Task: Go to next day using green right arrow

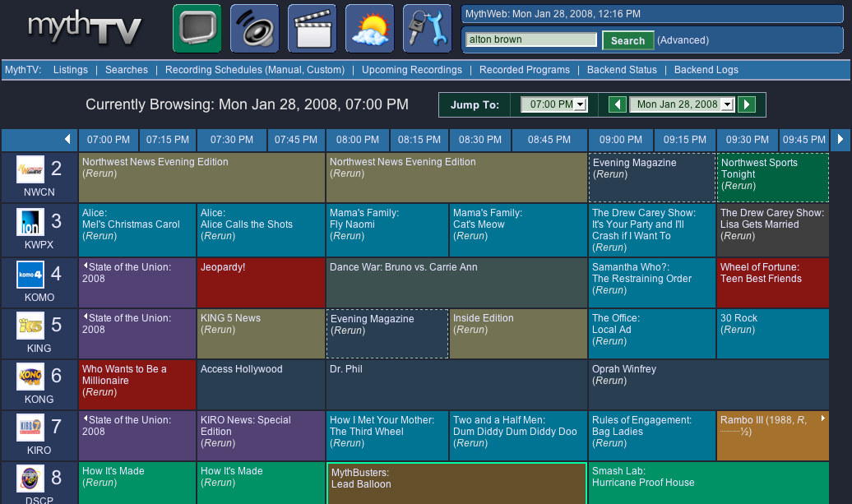Action: pyautogui.click(x=746, y=104)
